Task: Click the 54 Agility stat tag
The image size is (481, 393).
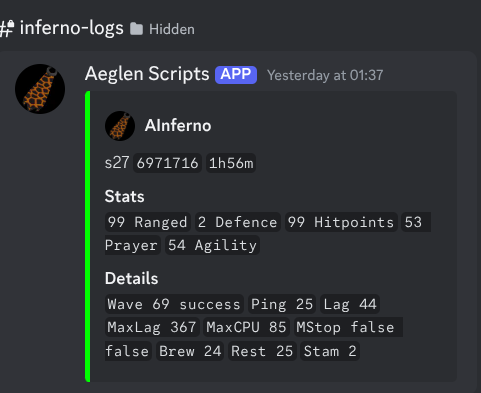Action: (212, 245)
